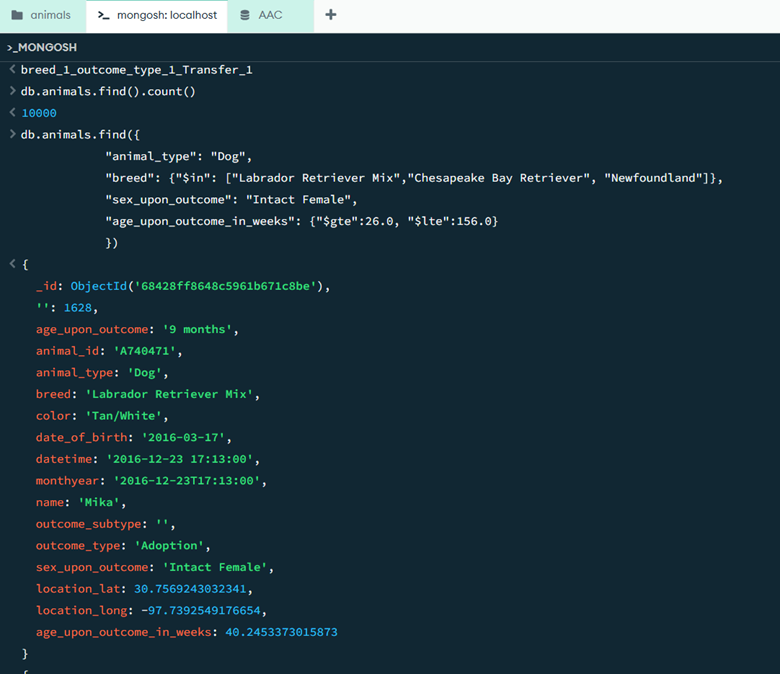Screen dimensions: 780x674
Task: Click the input chevron beside db.animals.find({
Action: click(12, 134)
